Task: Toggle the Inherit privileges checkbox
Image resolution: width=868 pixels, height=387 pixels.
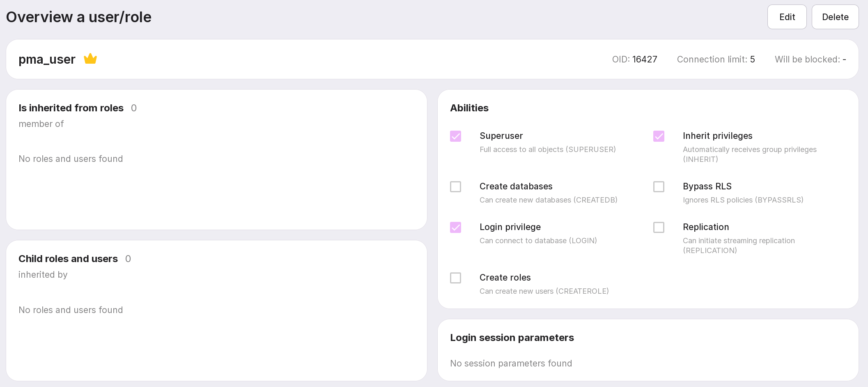Action: tap(659, 136)
